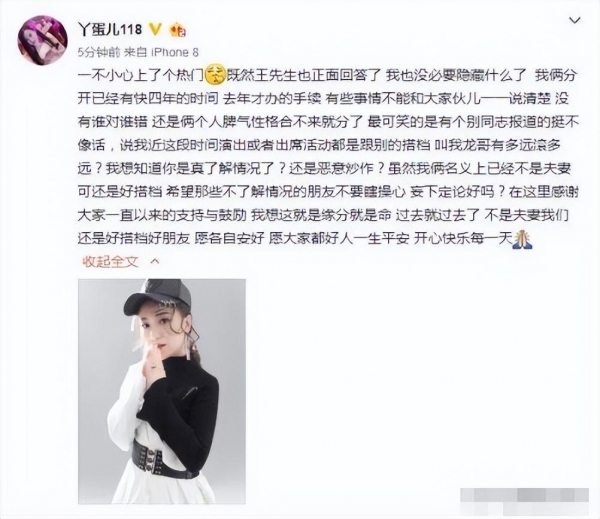The height and width of the screenshot is (519, 600).
Task: Click the crying face emoji in post text
Action: click(215, 75)
